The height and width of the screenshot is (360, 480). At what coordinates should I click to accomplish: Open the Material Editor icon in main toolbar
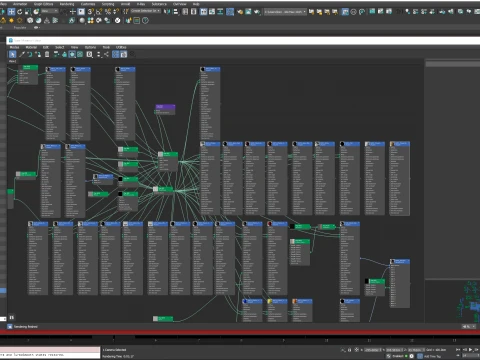tap(230, 12)
